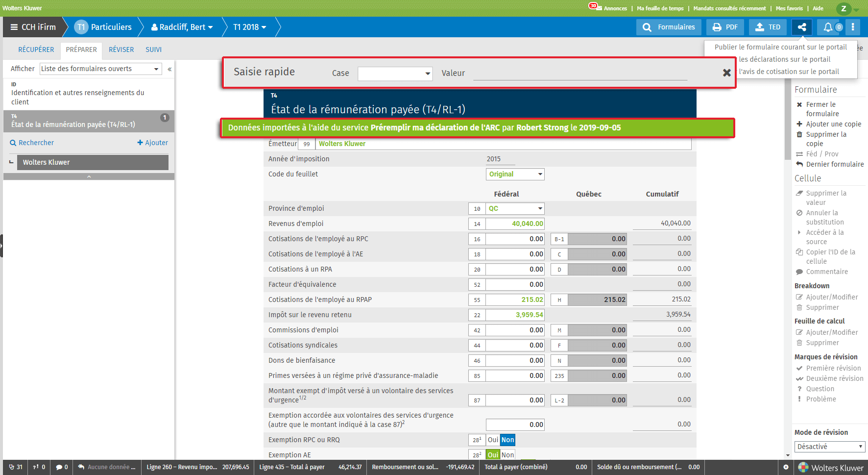Expand the Province d'emploi QC dropdown

(515, 209)
